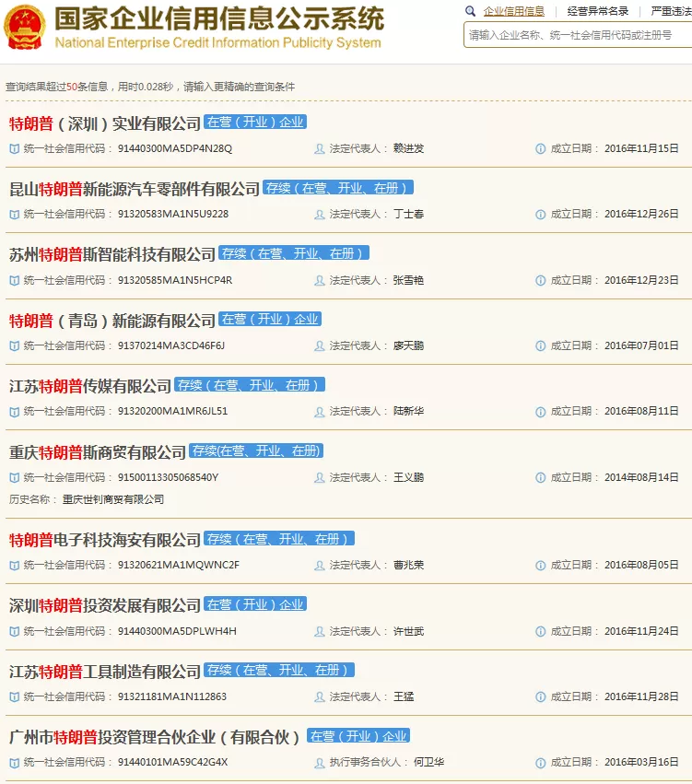
Task: Open 昆山特朗普新能源汽车零部件有限公司 entry
Action: [x=135, y=189]
